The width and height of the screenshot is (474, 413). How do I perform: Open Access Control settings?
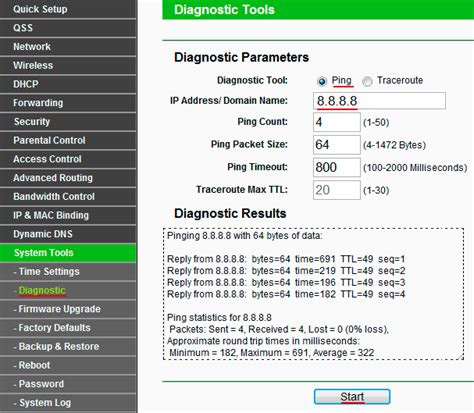pyautogui.click(x=68, y=159)
